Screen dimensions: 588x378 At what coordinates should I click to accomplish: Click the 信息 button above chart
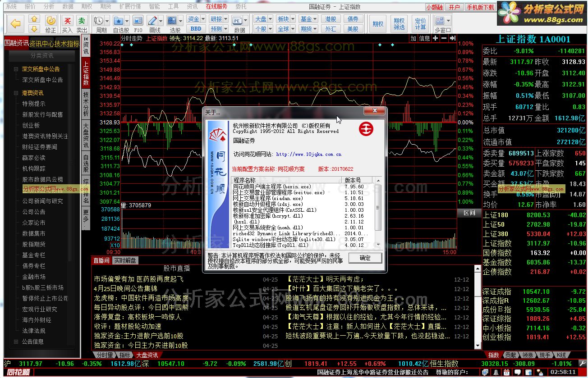click(425, 38)
